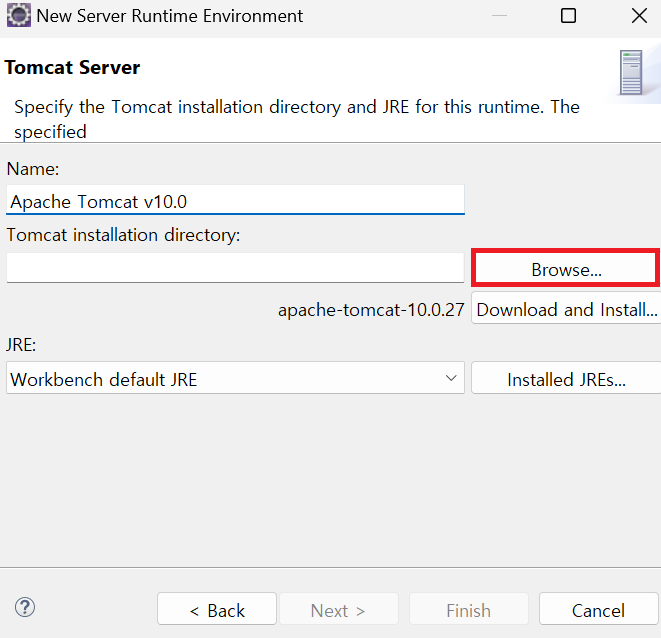Screen dimensions: 661x638
Task: Open Installed JREs... preferences
Action: [566, 379]
